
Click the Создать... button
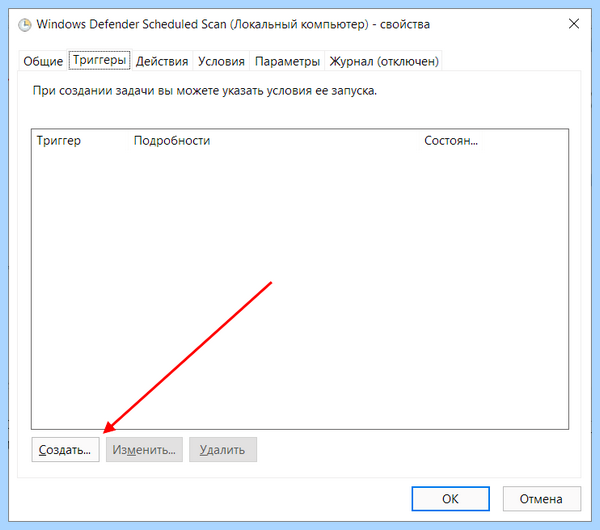click(65, 450)
